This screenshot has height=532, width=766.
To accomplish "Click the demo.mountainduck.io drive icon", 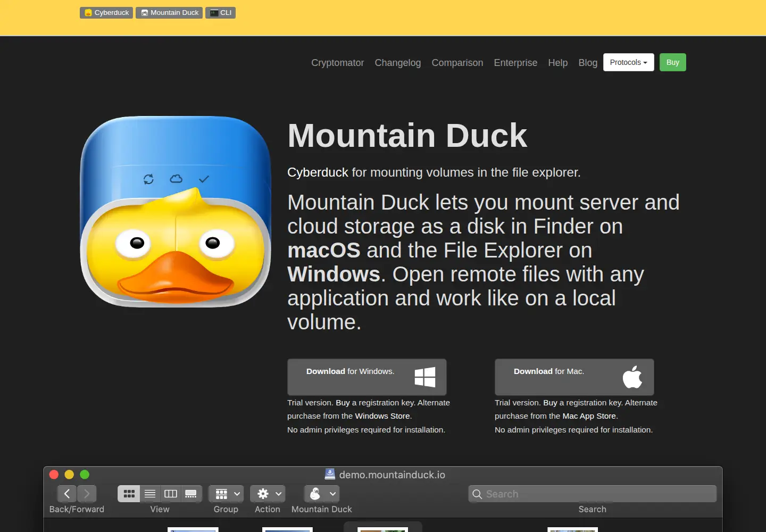I will click(330, 474).
